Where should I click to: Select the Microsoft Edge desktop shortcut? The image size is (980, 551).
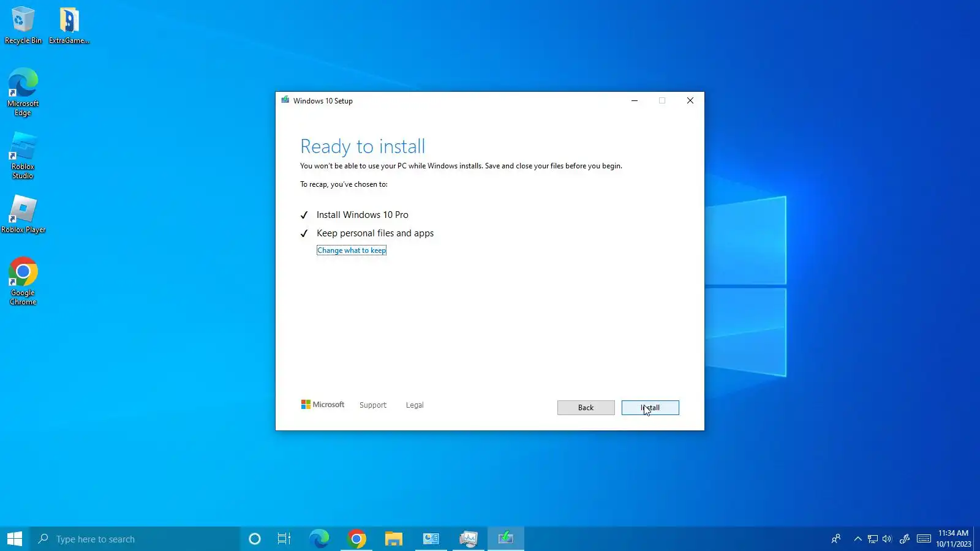tap(23, 92)
